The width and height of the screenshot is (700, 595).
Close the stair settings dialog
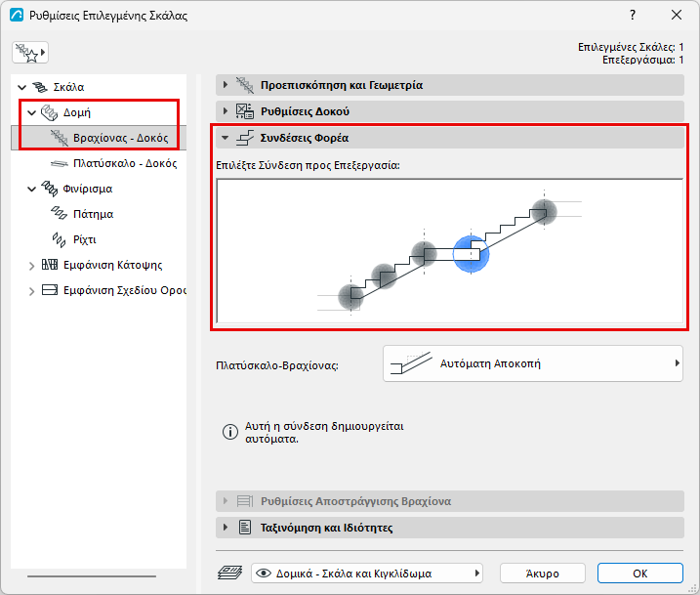click(677, 15)
